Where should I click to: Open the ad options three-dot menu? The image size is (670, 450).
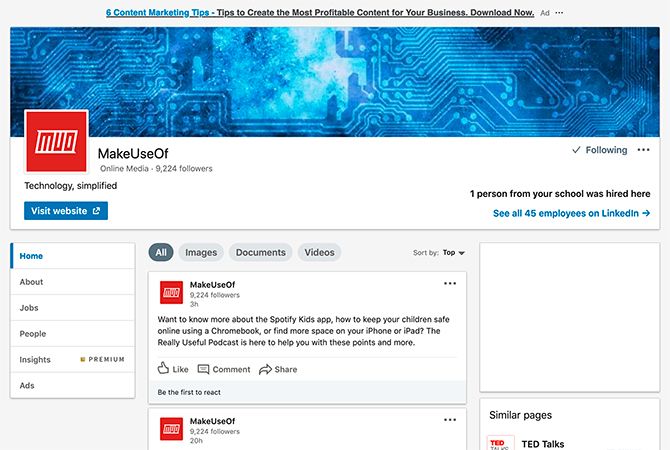559,13
